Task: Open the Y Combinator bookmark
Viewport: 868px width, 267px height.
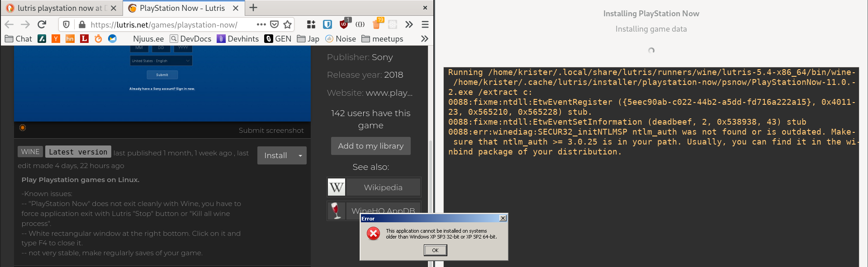Action: [56, 39]
